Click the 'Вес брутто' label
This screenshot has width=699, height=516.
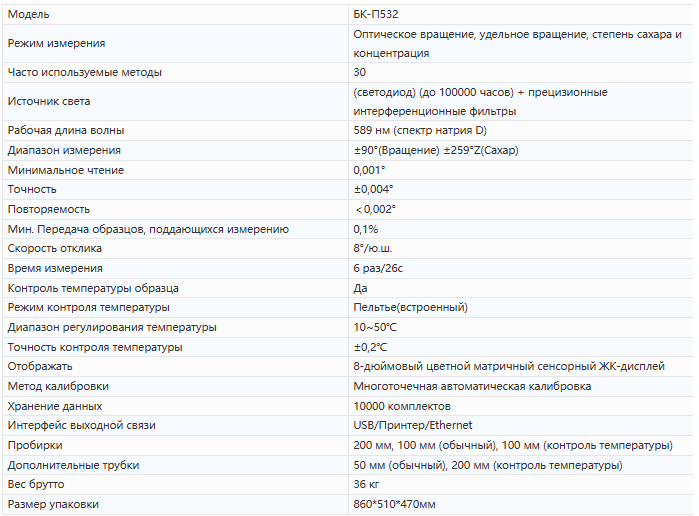(36, 484)
